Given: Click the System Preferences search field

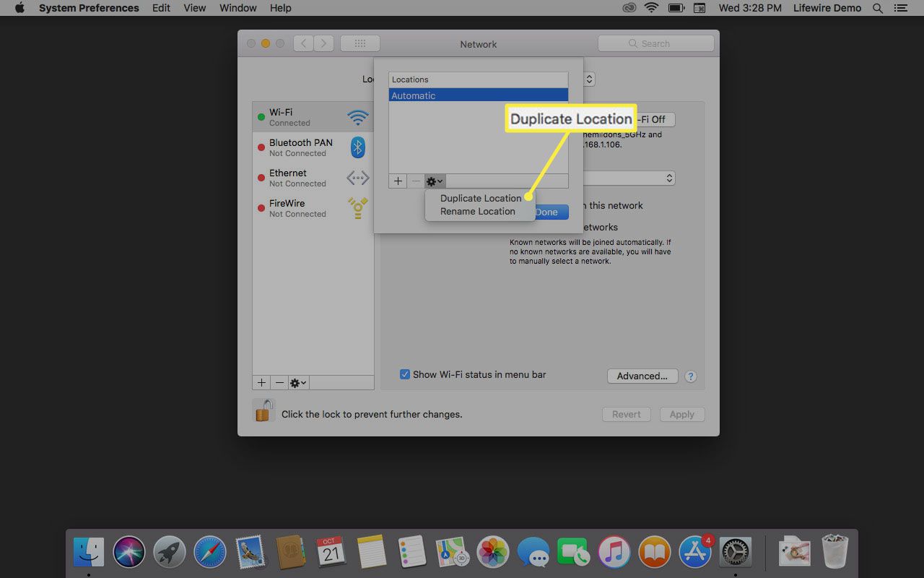Looking at the screenshot, I should point(655,43).
